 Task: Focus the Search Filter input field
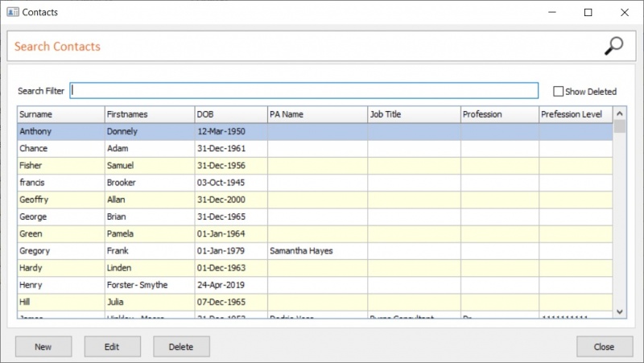pos(304,90)
